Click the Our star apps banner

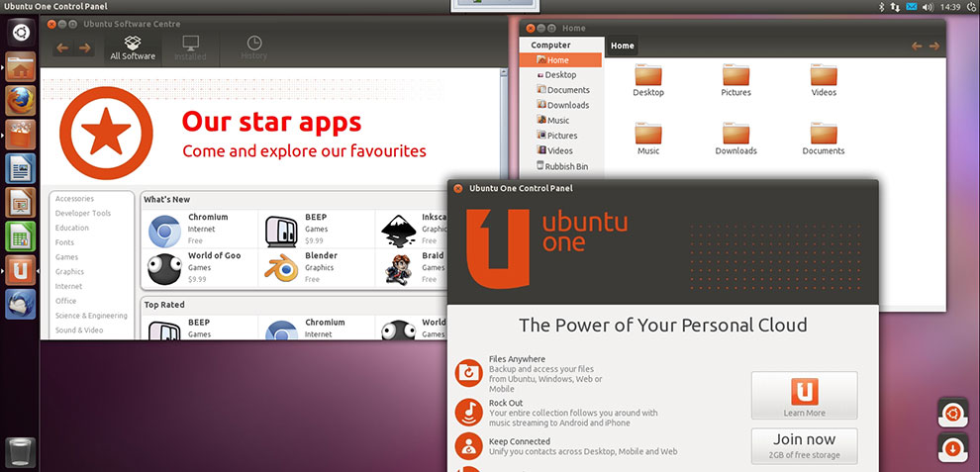[270, 133]
